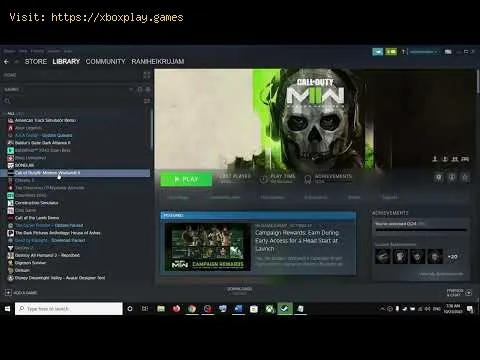Click the grid view icon beside HOME
Screen dimensions: 480x360
coord(147,75)
